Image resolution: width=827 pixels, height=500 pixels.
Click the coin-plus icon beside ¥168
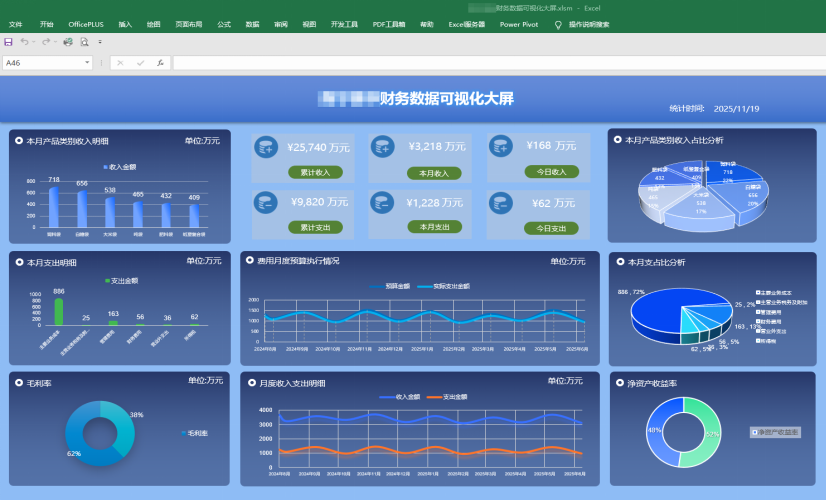click(503, 148)
